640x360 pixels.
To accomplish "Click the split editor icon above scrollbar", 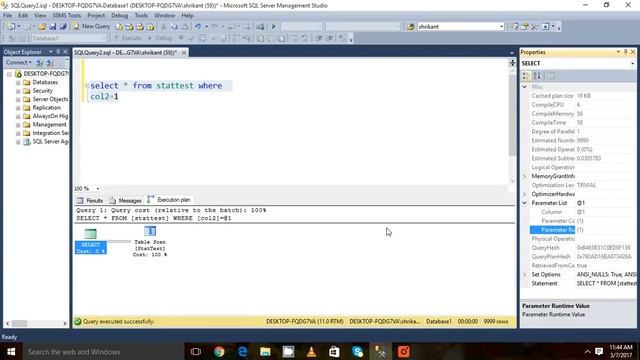I will [512, 62].
